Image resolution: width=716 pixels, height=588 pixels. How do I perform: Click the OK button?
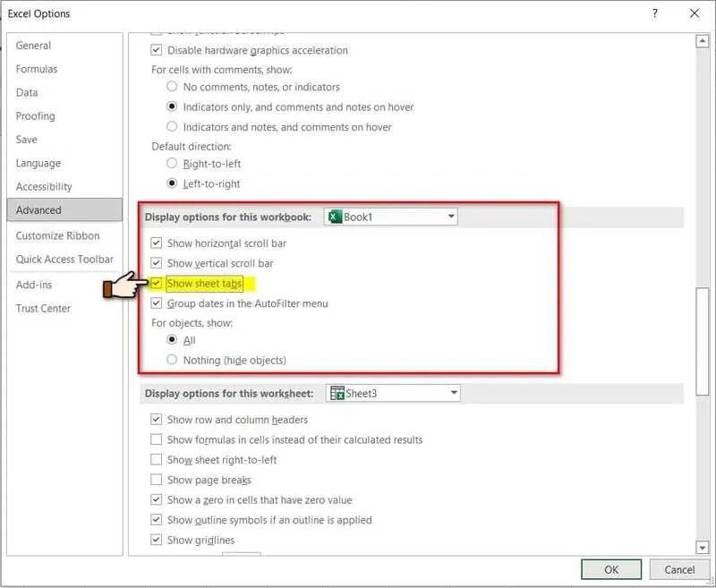tap(612, 569)
